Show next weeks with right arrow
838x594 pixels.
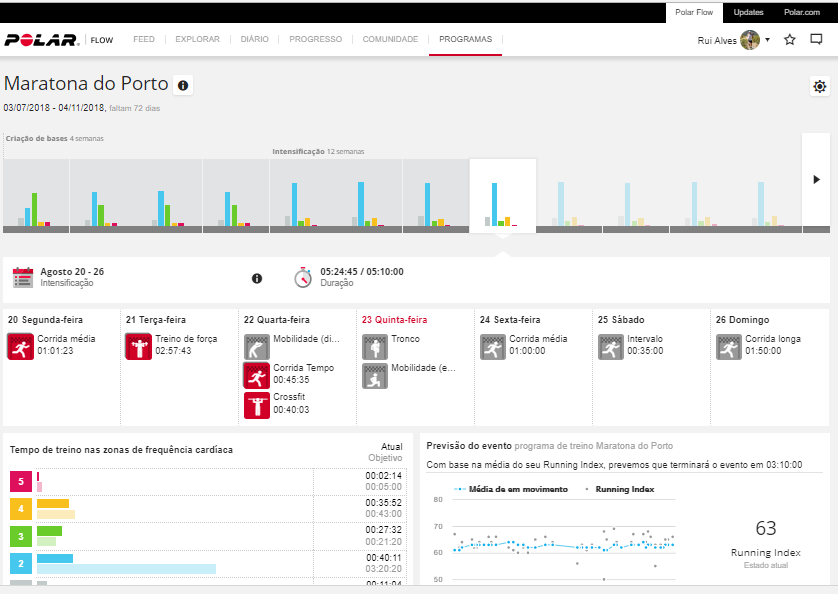pos(816,180)
